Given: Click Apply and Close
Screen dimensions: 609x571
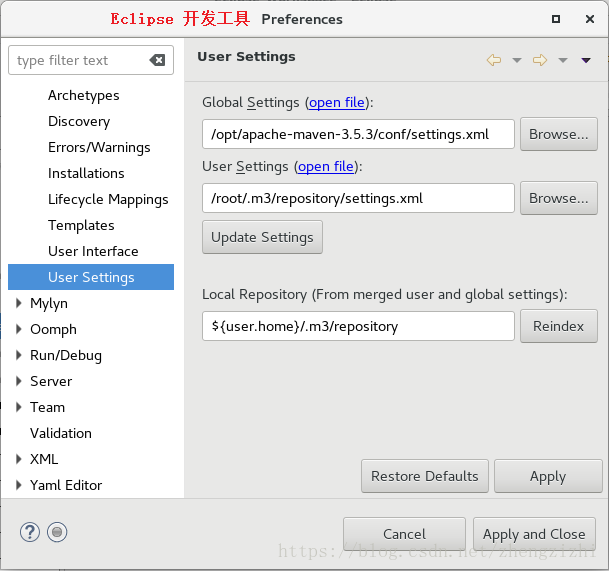Looking at the screenshot, I should (534, 534).
